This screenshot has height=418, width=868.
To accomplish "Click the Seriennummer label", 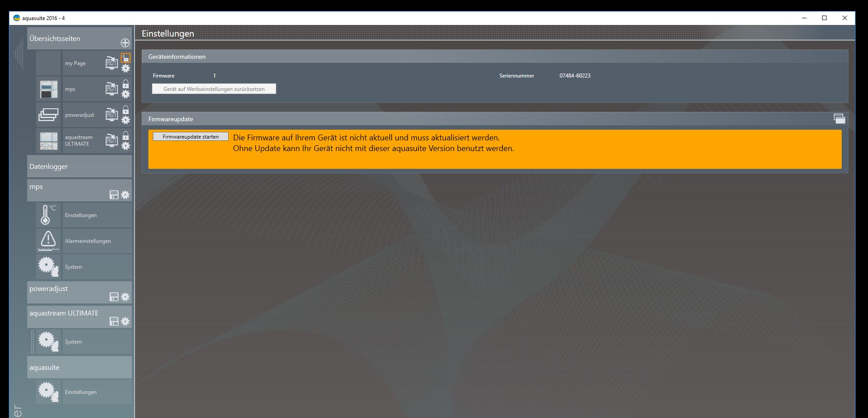I will click(517, 76).
